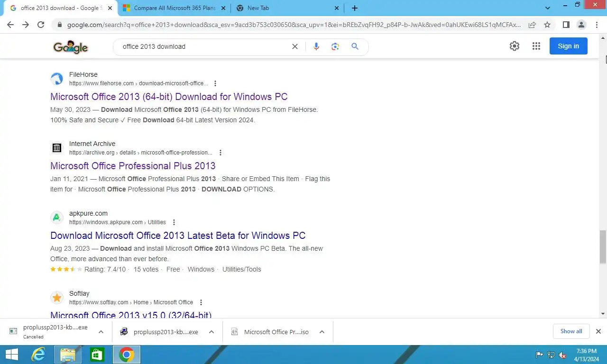Screen dimensions: 607x364
Task: Open a new browser tab
Action: (x=354, y=8)
